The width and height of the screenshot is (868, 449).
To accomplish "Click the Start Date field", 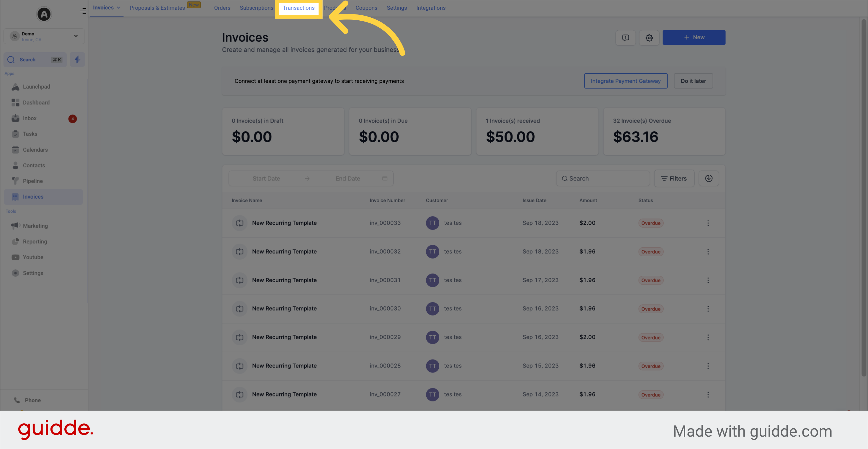I will pyautogui.click(x=266, y=179).
